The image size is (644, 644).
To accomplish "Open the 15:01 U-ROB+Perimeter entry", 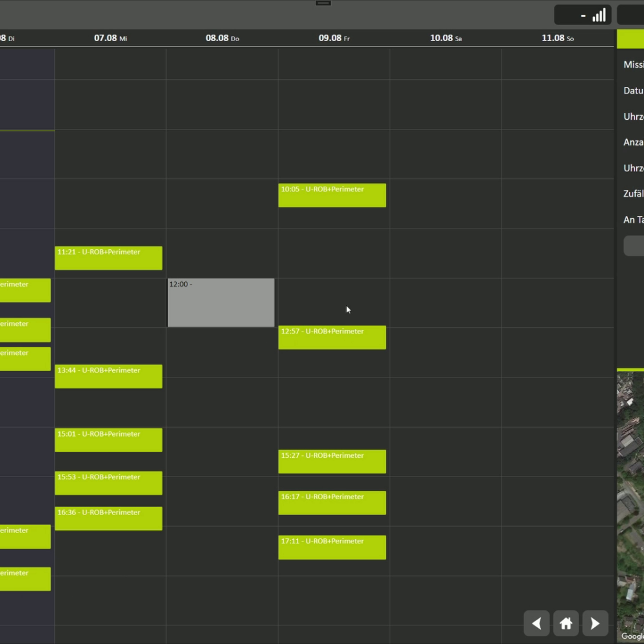I will pos(108,440).
